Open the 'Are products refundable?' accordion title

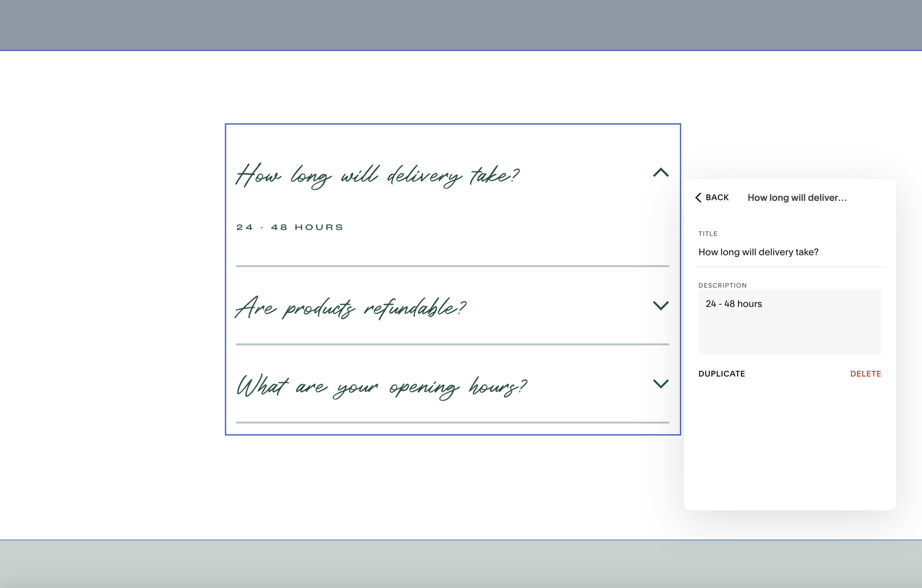[x=350, y=308]
